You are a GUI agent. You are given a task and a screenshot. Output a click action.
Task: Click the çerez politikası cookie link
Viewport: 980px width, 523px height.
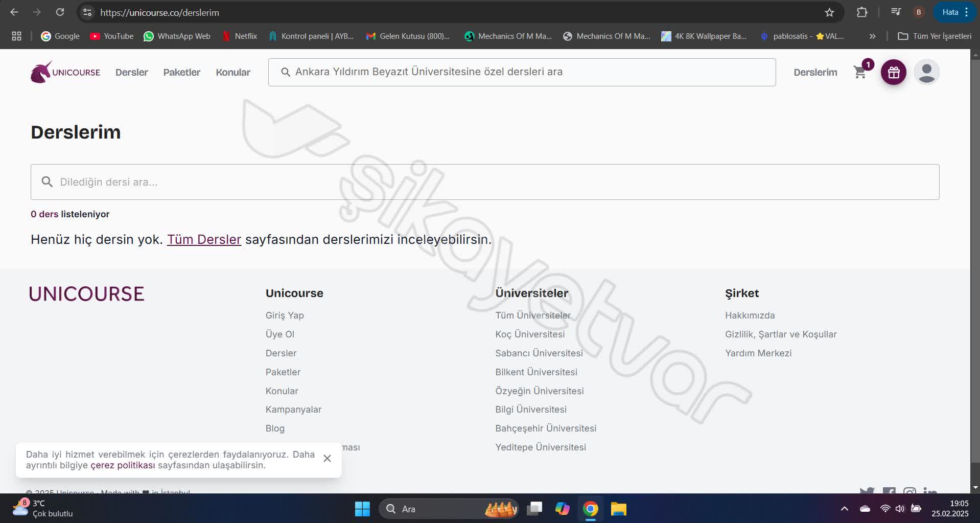[122, 465]
